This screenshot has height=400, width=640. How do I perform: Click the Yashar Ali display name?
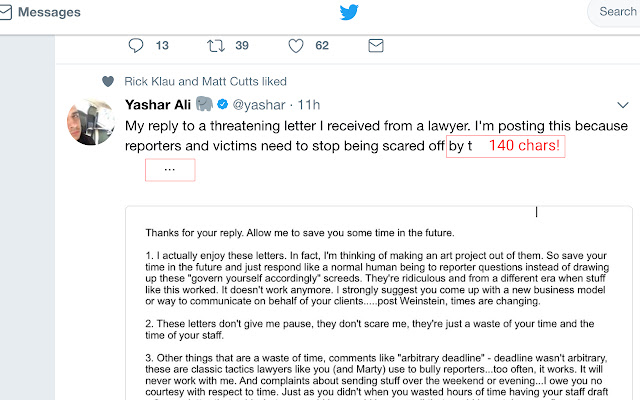(158, 104)
